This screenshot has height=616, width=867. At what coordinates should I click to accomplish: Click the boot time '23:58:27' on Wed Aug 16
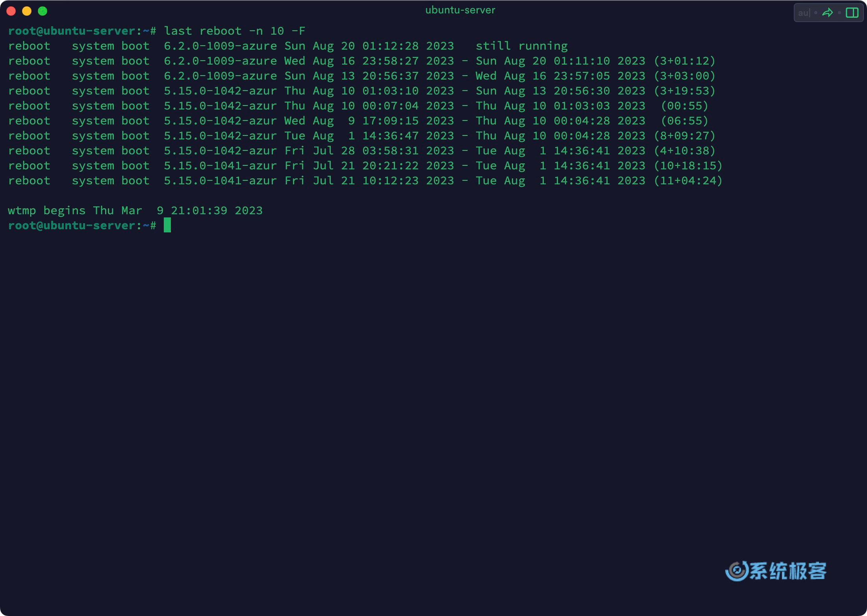[x=390, y=61]
